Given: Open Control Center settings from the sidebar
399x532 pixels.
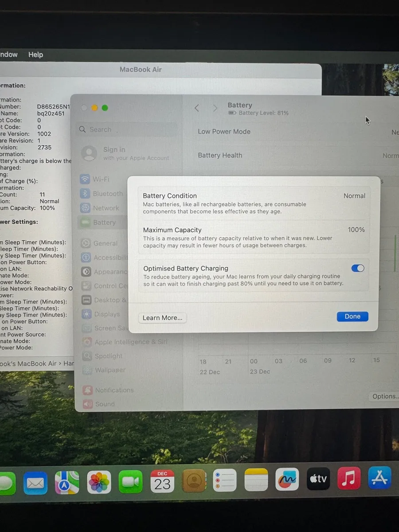Looking at the screenshot, I should (x=110, y=286).
